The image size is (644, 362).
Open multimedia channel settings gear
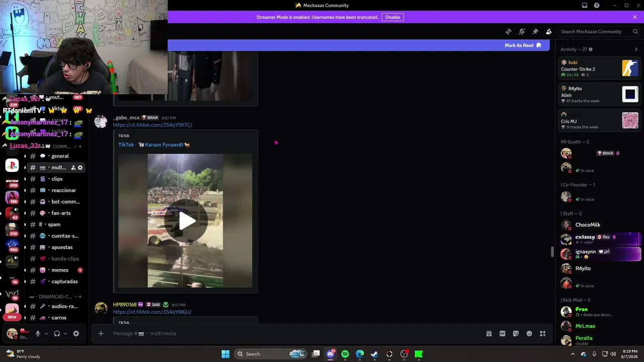80,167
